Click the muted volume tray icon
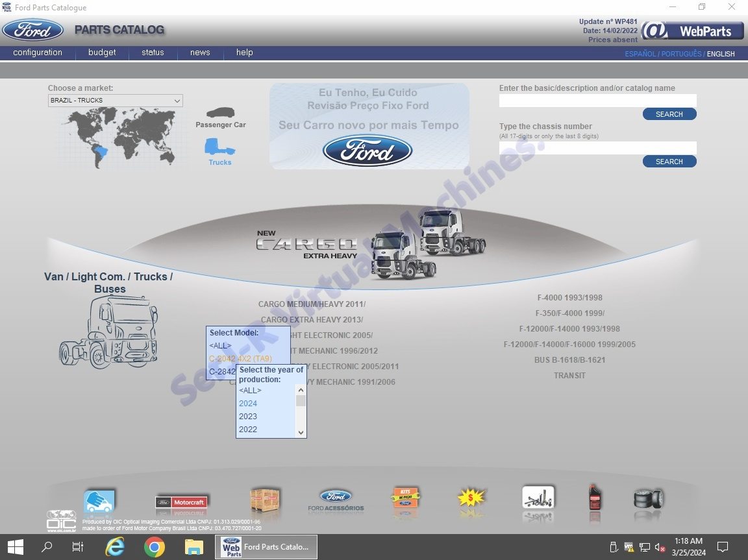The image size is (748, 560). click(660, 548)
